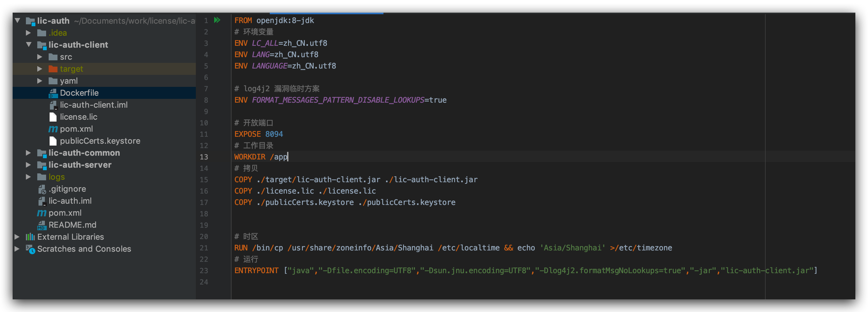
Task: Click the root pom.xml Maven icon
Action: click(41, 213)
